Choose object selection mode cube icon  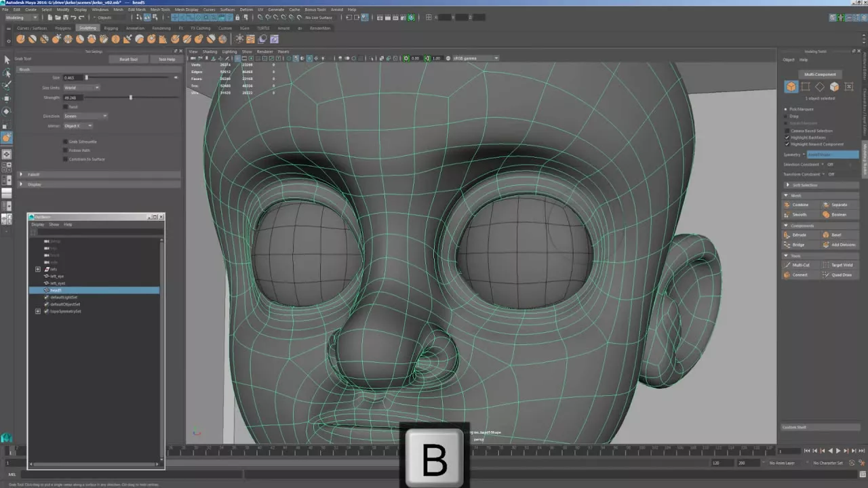click(x=791, y=87)
